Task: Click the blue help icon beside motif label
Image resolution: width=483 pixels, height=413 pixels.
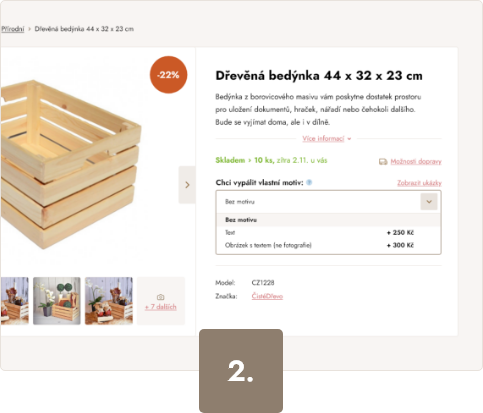Action: tap(309, 182)
